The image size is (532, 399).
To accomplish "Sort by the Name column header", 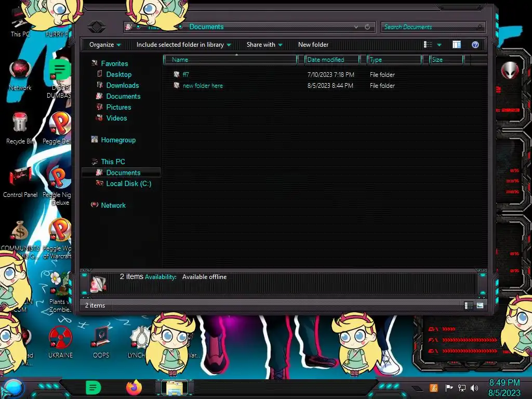I will click(230, 60).
